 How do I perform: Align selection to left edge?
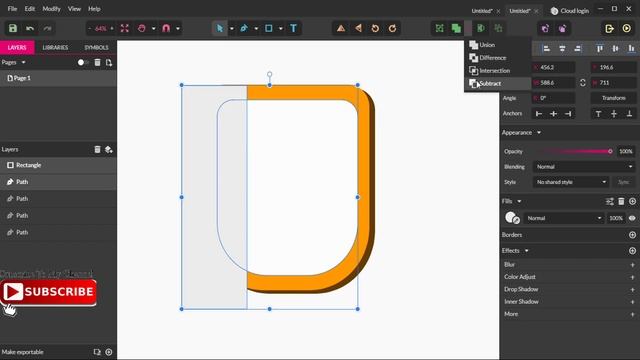coord(546,49)
